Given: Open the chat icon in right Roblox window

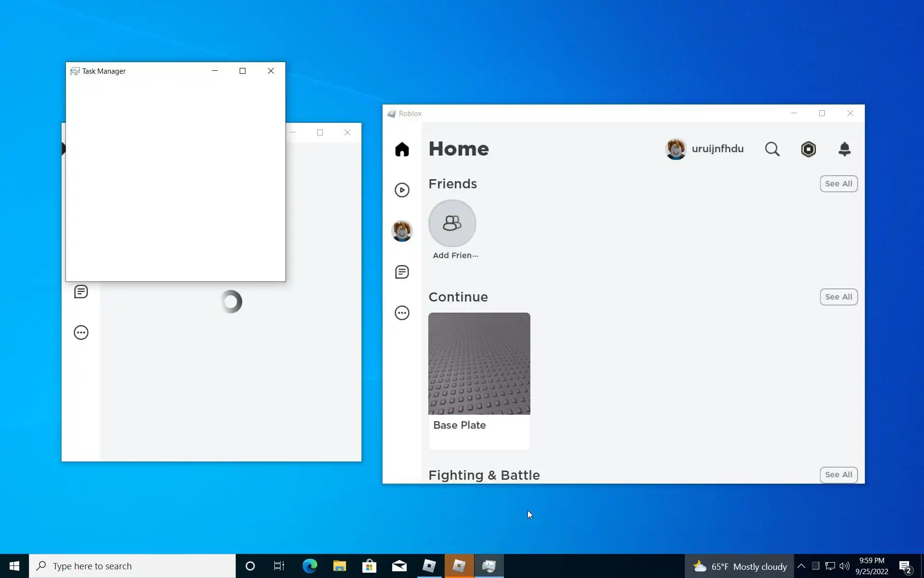Looking at the screenshot, I should 402,272.
